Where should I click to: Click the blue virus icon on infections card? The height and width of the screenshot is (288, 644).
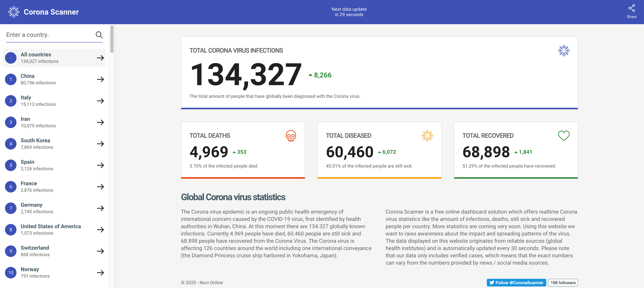click(564, 50)
